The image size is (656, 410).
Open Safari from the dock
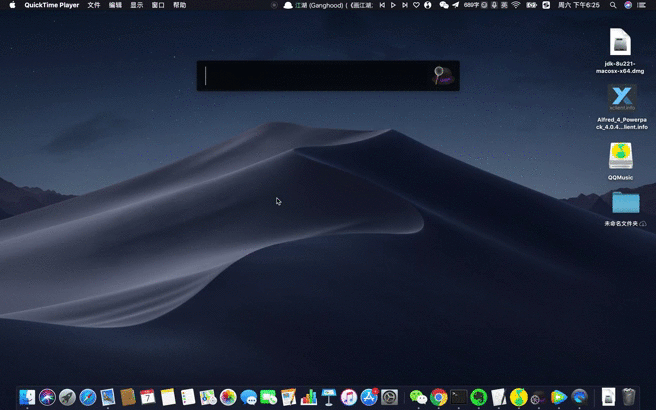pyautogui.click(x=87, y=397)
